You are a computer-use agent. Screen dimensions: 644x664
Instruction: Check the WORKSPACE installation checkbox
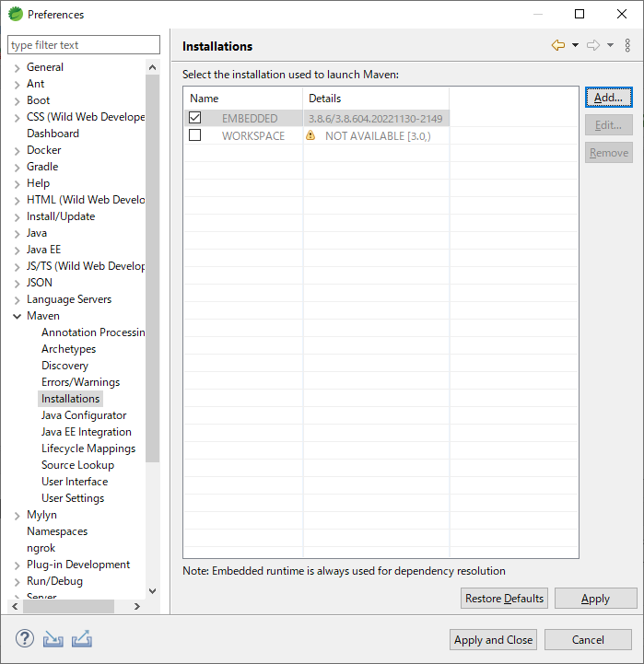(195, 135)
